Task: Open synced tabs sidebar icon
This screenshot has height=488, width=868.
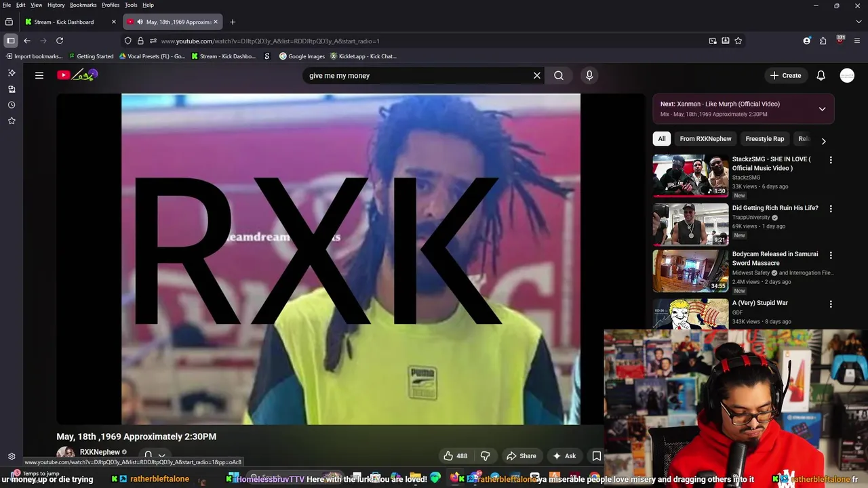Action: [12, 89]
